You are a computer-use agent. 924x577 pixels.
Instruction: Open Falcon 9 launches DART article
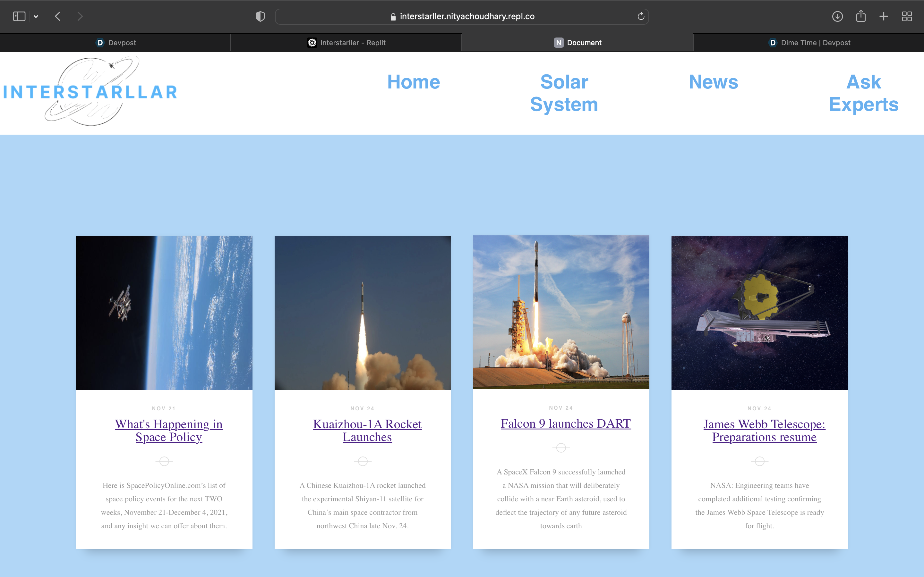click(566, 423)
